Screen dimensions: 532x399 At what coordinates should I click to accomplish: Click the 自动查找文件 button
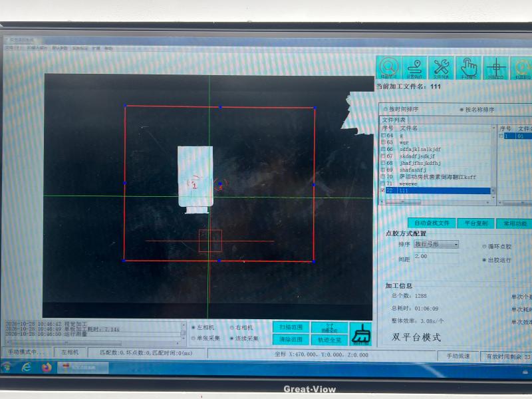click(432, 223)
